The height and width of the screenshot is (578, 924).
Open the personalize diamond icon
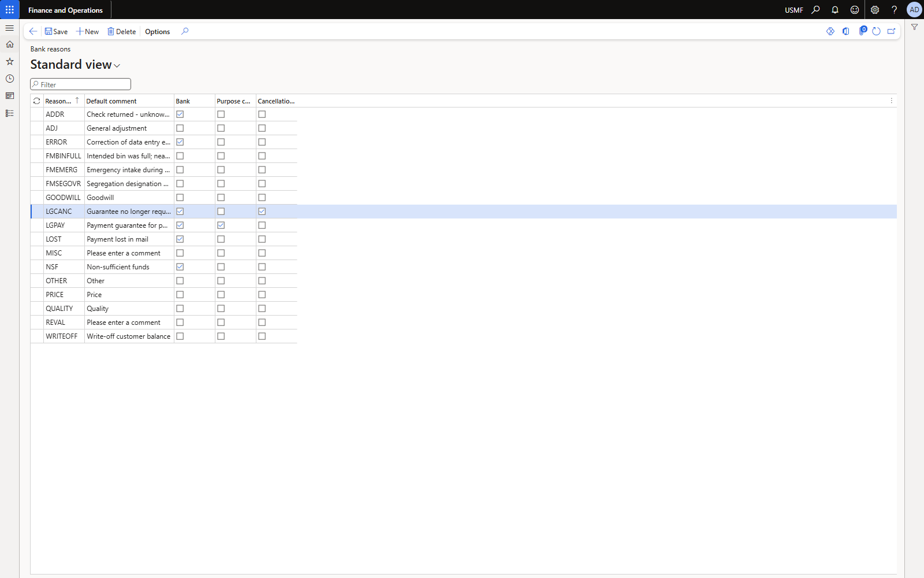(830, 31)
